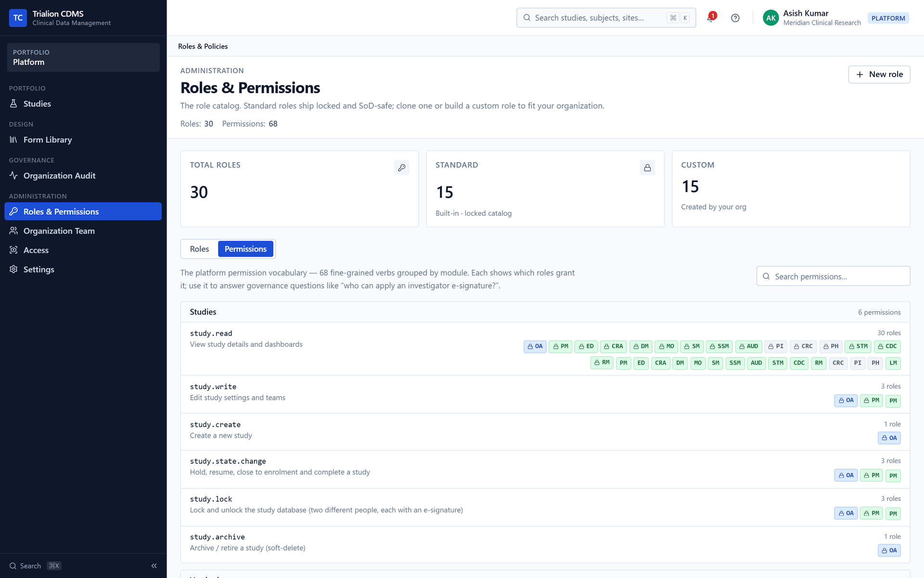Click the locked OA badge for study.create
The image size is (924, 578).
tap(889, 438)
